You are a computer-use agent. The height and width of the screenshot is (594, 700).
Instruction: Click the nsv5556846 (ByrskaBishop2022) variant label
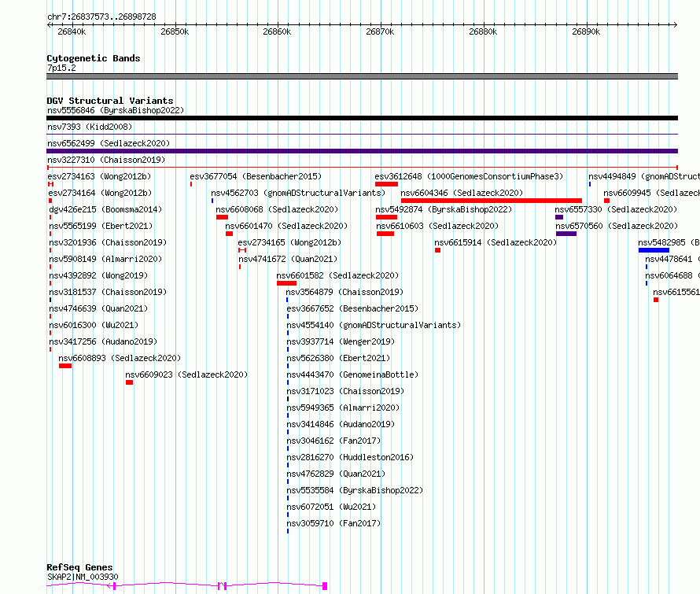[116, 110]
